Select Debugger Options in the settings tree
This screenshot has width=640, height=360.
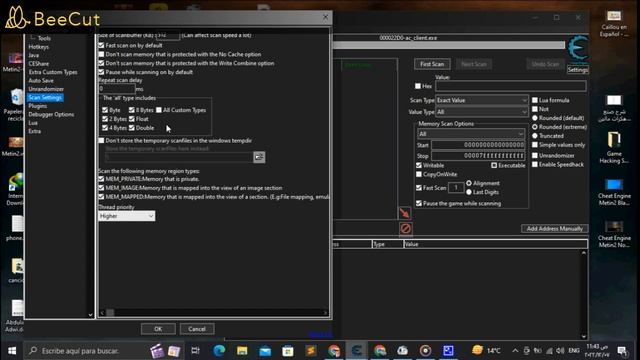coord(51,114)
